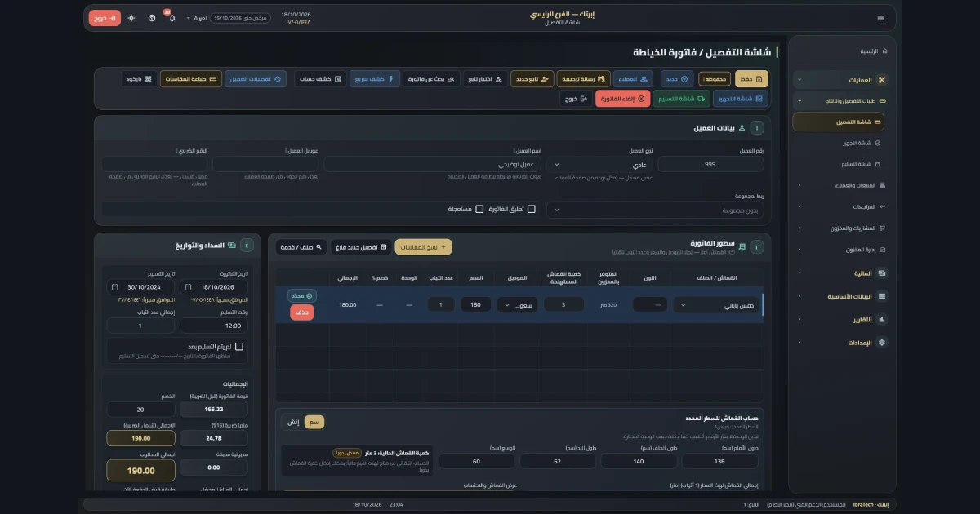
Task: Open the ربط بمجموعة group dropdown
Action: coord(655,210)
